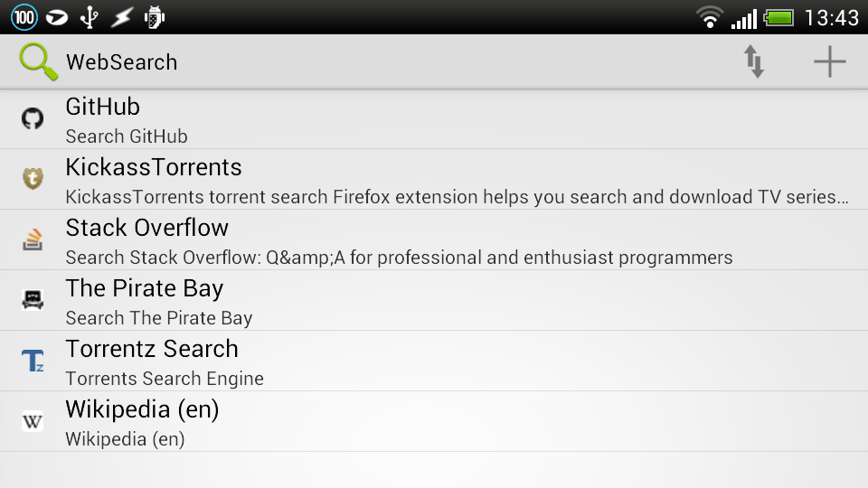Tap the WebSearch title text
Screen dimensions: 868x488
pyautogui.click(x=122, y=62)
